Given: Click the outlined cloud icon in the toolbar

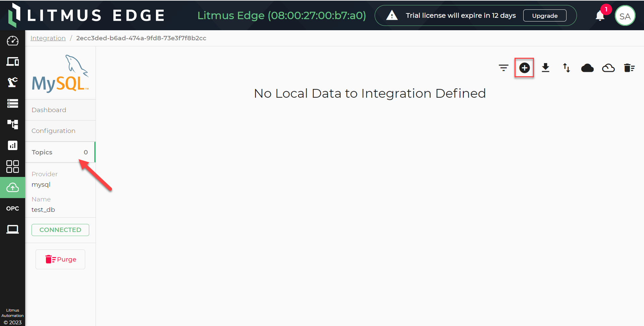Looking at the screenshot, I should 608,67.
